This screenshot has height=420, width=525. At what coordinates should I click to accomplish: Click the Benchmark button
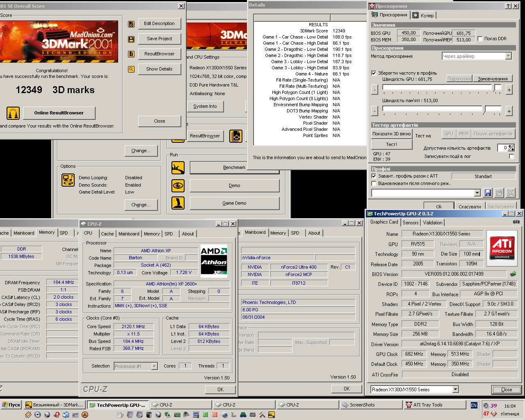pyautogui.click(x=234, y=167)
